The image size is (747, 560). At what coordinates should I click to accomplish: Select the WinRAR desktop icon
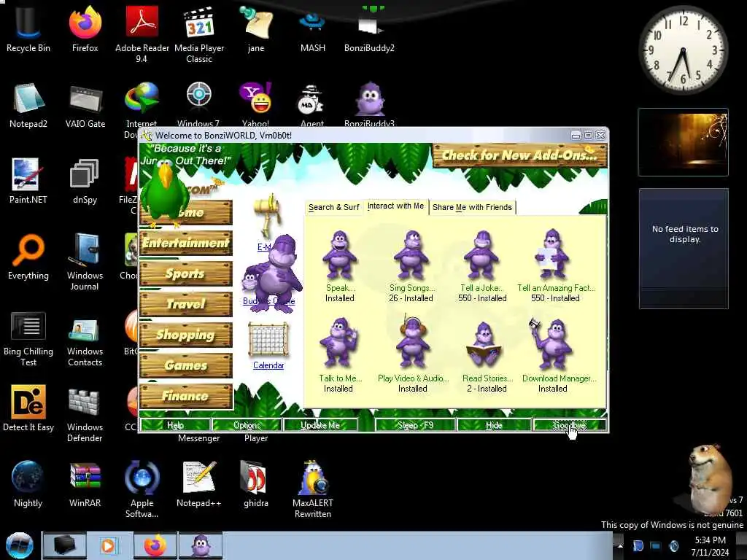pos(85,484)
